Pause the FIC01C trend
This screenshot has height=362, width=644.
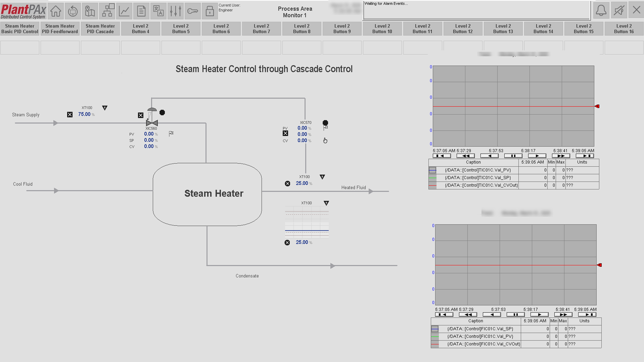(x=516, y=315)
